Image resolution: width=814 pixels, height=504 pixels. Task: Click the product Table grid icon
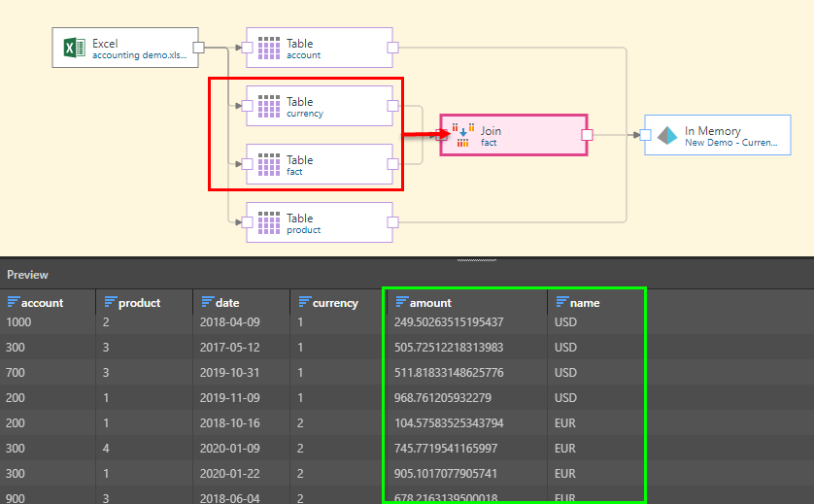tap(269, 222)
